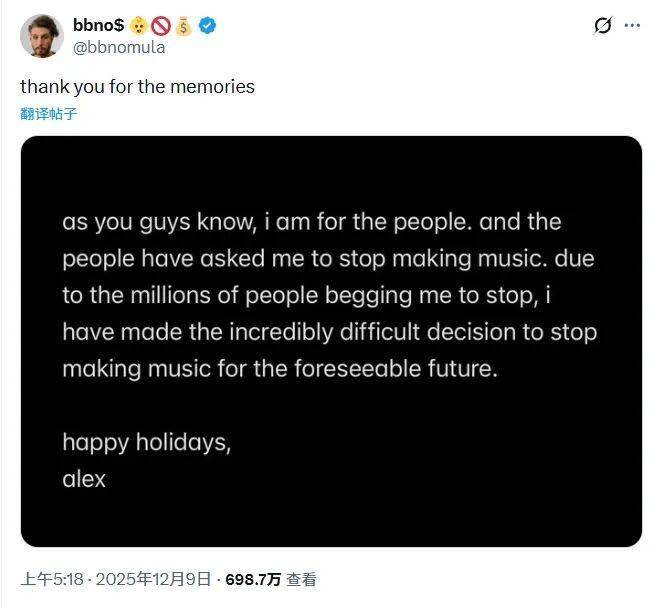657x607 pixels.
Task: Open the three-dot more options menu
Action: [631, 26]
